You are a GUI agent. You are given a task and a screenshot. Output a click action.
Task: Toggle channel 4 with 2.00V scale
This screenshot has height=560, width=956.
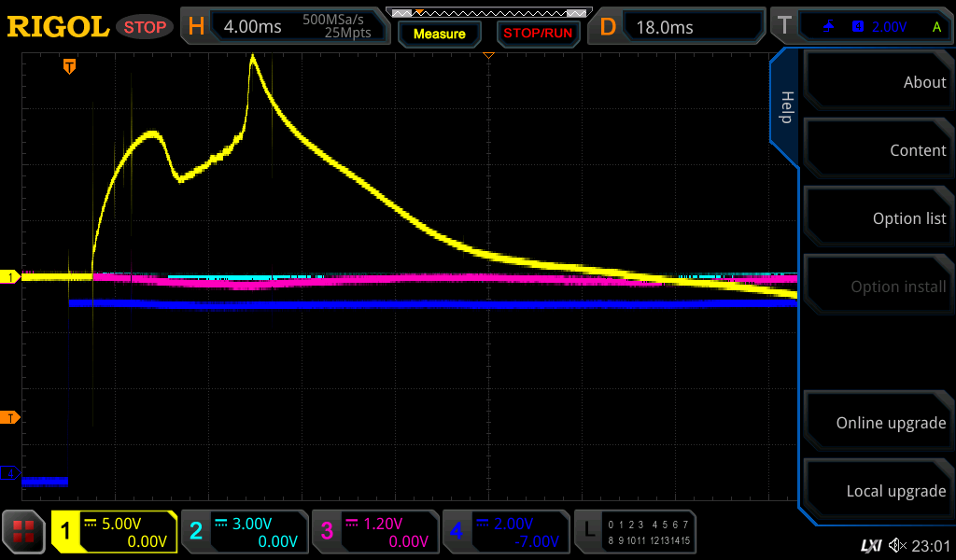pos(505,532)
